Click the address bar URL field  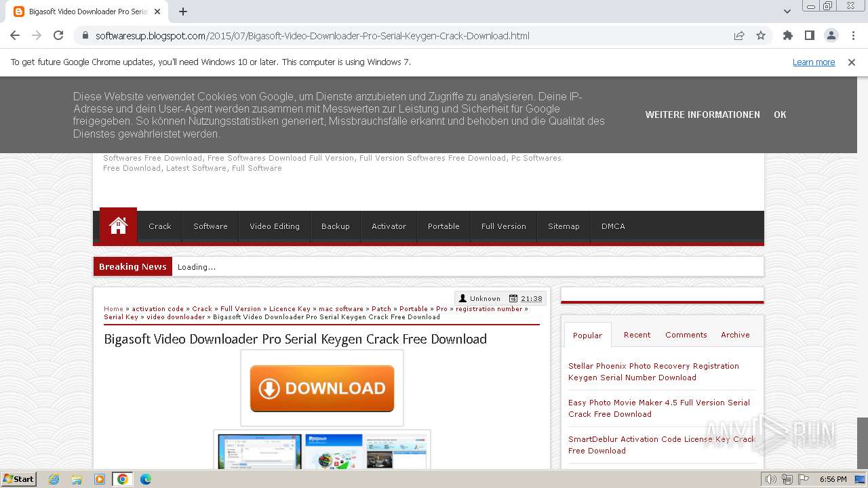(x=407, y=36)
